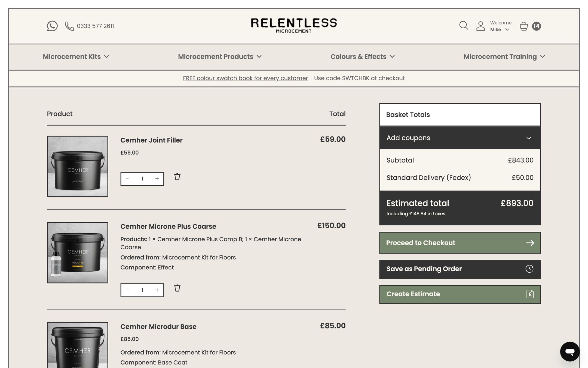Image resolution: width=588 pixels, height=368 pixels.
Task: Click the Microcement Training chevron
Action: coord(543,56)
